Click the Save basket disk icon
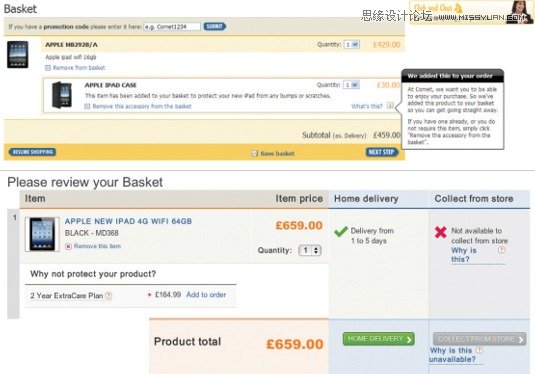Screen dimensions: 535x374 pos(254,153)
